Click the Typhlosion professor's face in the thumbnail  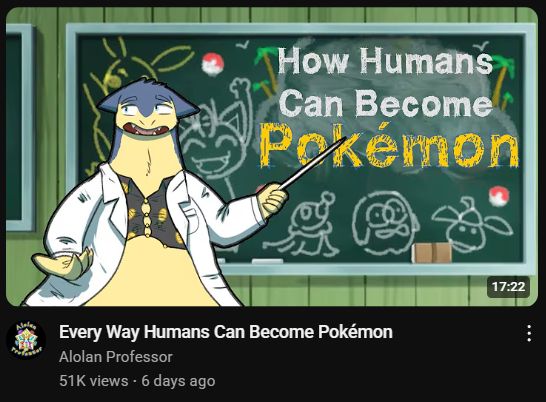point(148,117)
